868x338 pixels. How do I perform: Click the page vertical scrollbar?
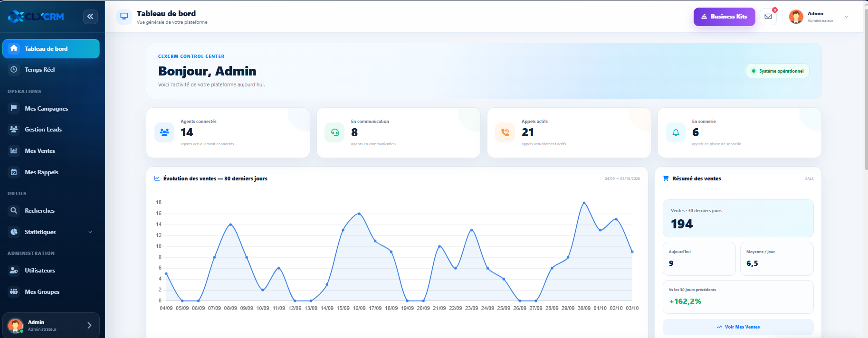point(866,90)
